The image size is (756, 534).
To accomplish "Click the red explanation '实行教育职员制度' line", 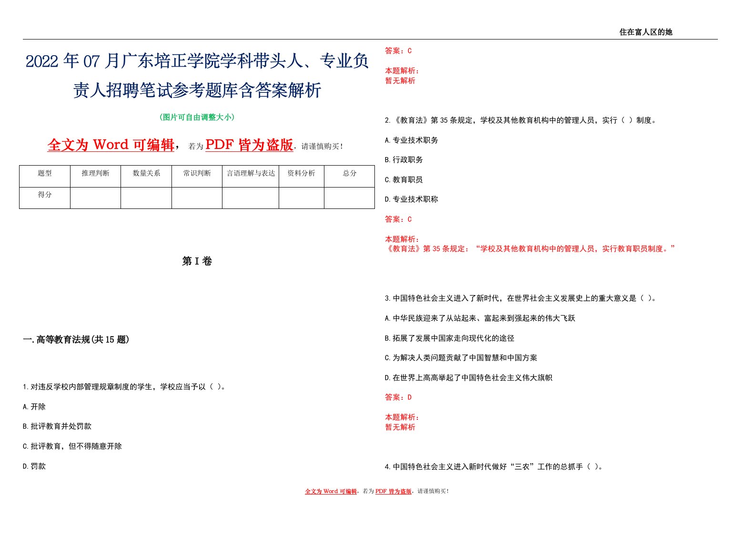I will point(530,249).
